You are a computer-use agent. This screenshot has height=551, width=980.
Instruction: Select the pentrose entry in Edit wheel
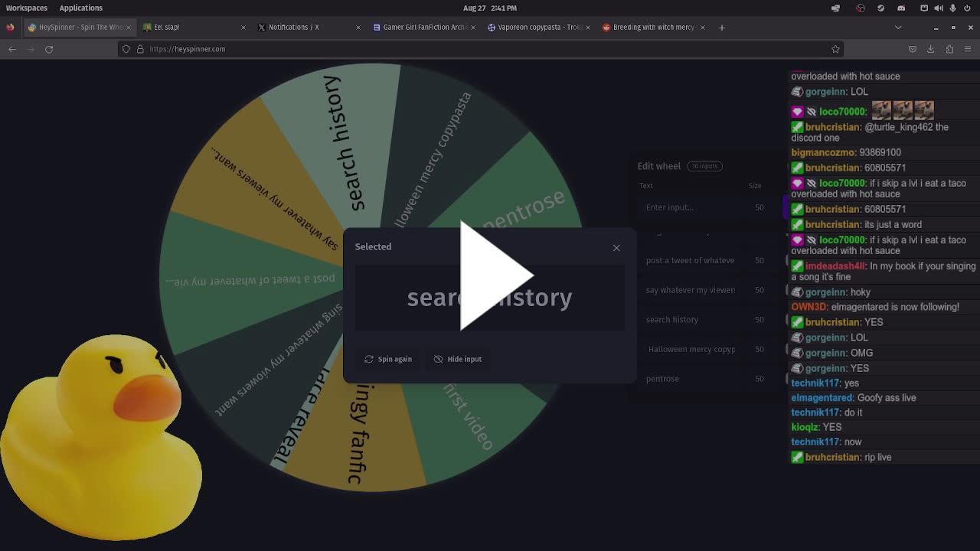click(x=663, y=379)
